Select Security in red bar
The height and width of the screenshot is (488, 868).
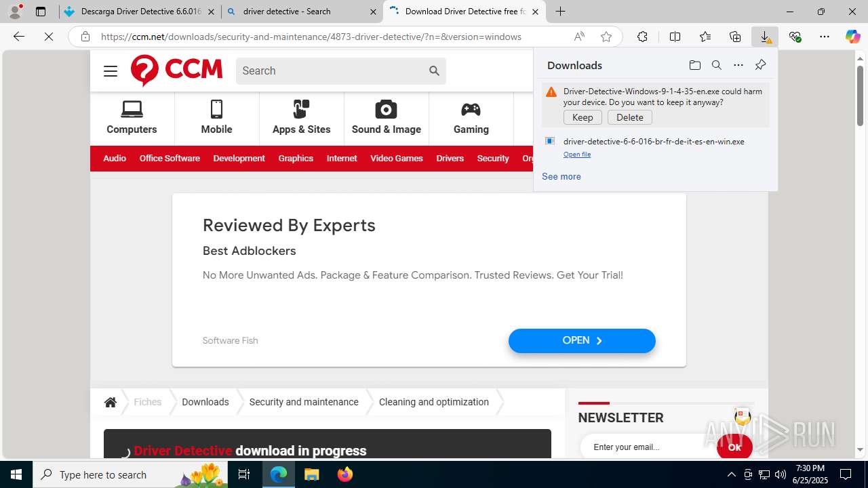coord(493,159)
